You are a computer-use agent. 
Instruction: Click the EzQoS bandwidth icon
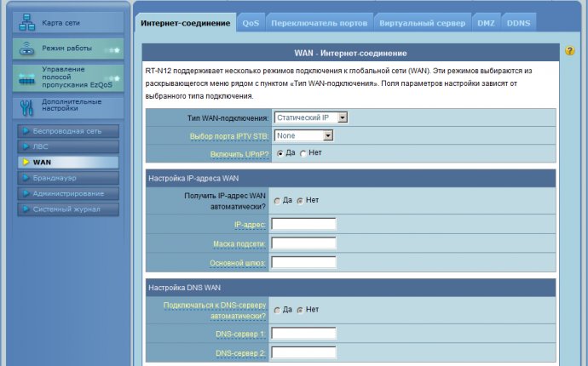(x=26, y=79)
